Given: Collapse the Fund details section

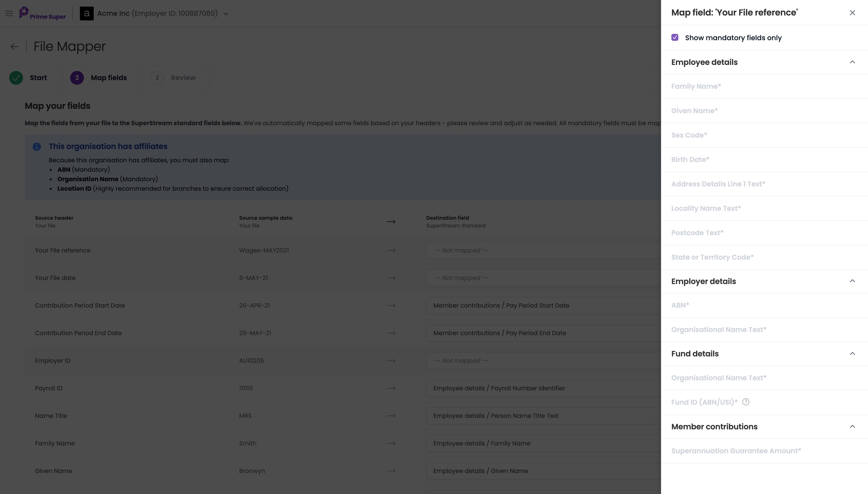Looking at the screenshot, I should (852, 354).
